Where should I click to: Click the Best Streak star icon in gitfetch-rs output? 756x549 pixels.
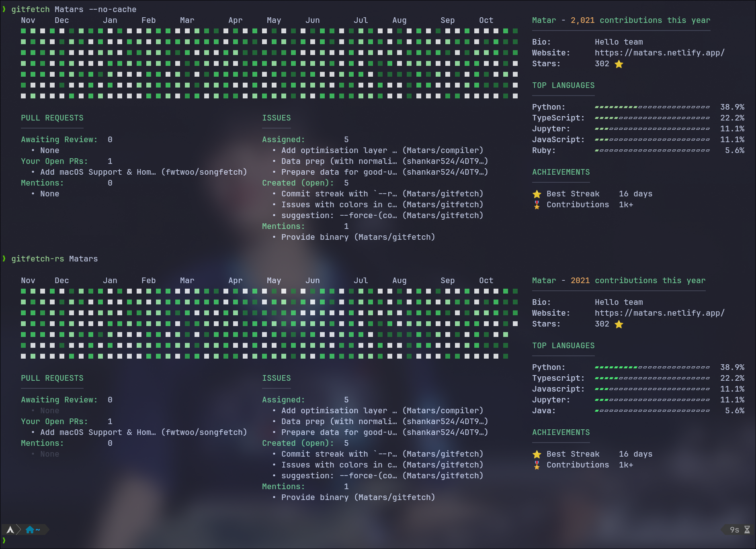[537, 455]
